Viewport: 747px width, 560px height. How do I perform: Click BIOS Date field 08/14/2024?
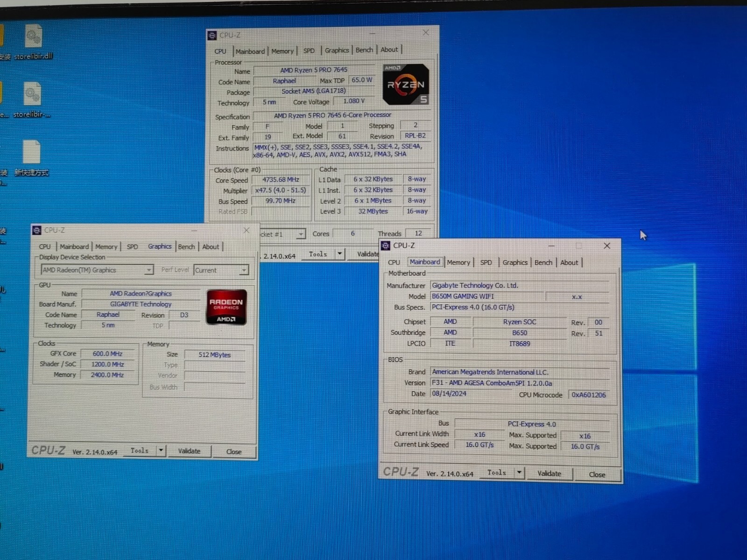[471, 394]
